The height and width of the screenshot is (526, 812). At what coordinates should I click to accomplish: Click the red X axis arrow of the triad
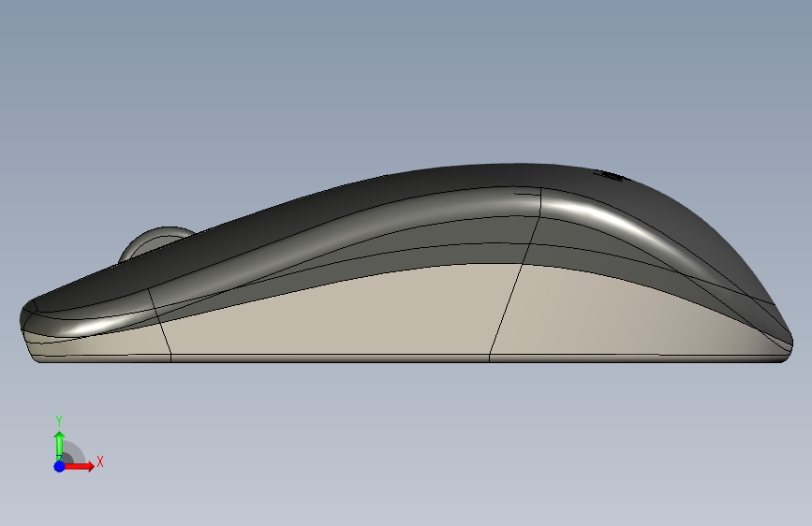(x=79, y=466)
